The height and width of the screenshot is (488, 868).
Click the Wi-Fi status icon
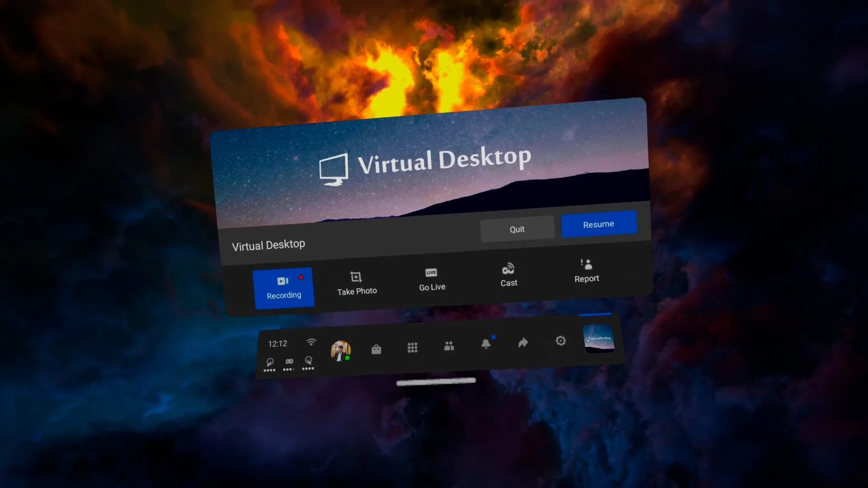click(x=311, y=342)
